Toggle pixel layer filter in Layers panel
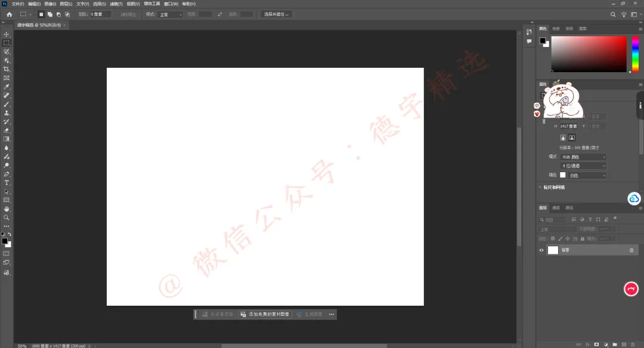 coord(574,219)
